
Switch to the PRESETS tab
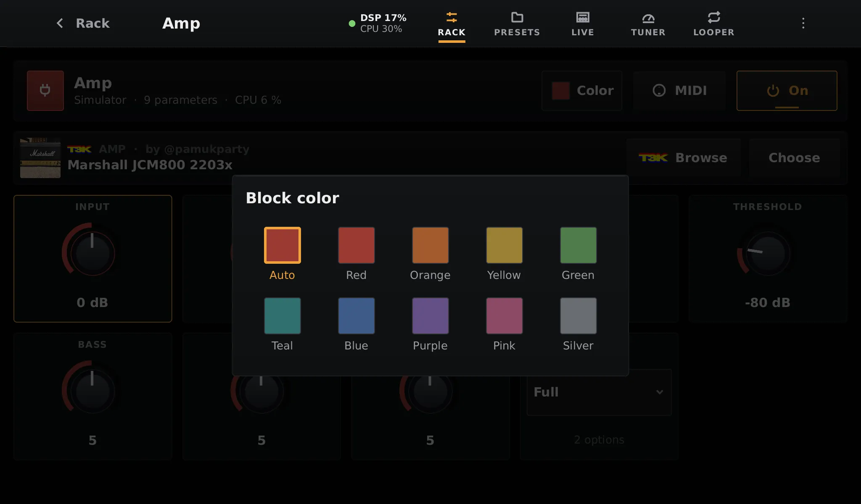517,24
